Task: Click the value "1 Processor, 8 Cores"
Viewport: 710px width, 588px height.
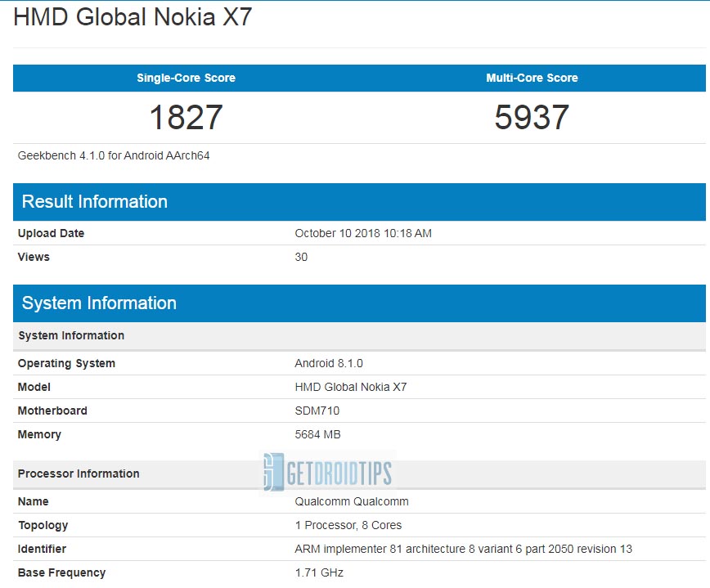Action: tap(348, 525)
